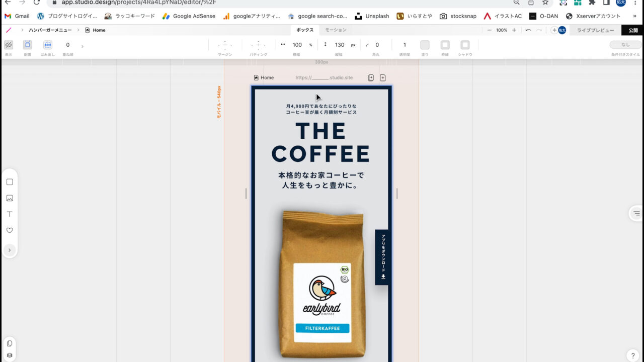Viewport: 644px width, 362px height.
Task: Click the page settings icon above canvas
Action: pos(371,77)
